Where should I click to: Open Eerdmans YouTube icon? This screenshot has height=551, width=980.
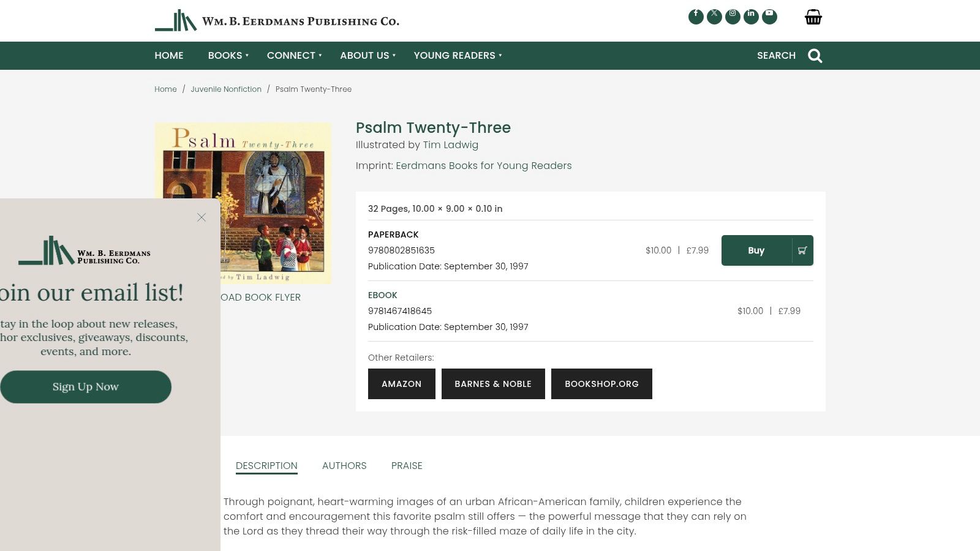pyautogui.click(x=769, y=17)
